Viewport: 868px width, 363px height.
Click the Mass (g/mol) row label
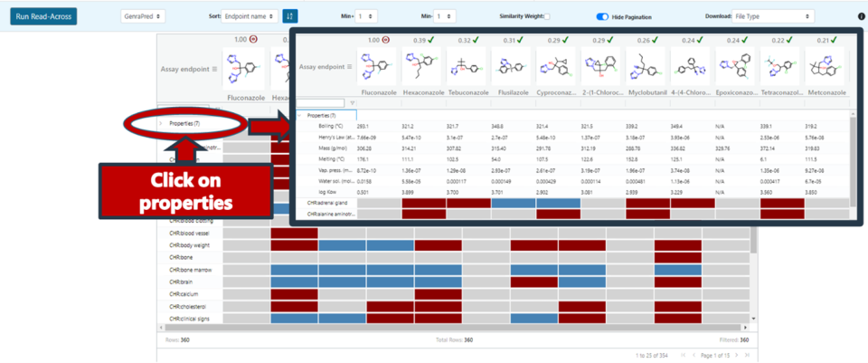click(x=331, y=148)
